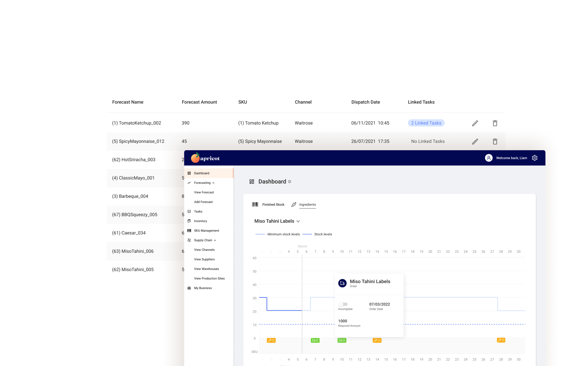Edit the TomatoKetchup_002 forecast with pencil icon

pyautogui.click(x=475, y=123)
